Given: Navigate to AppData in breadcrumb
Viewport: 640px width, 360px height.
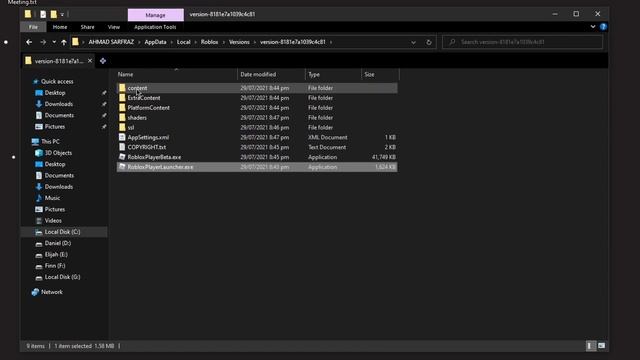Looking at the screenshot, I should tap(155, 42).
